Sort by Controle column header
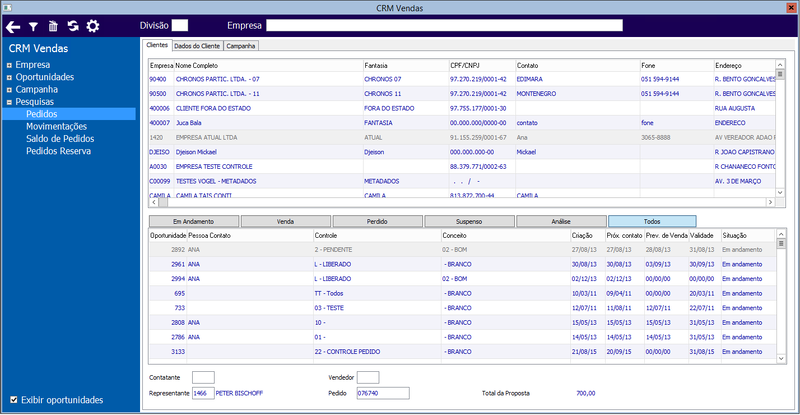This screenshot has width=800, height=415. [x=326, y=235]
